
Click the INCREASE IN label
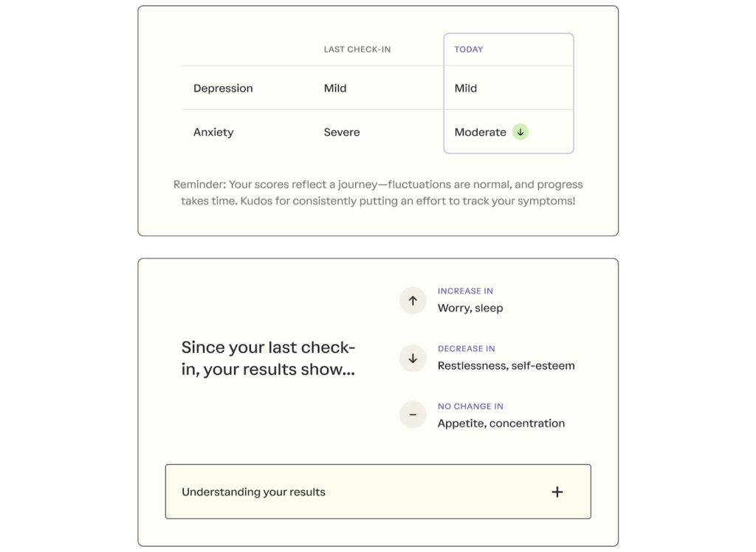(465, 291)
